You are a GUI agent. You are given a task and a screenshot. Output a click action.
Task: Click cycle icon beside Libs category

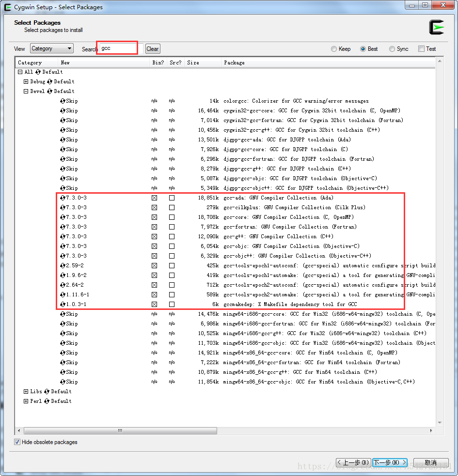(47, 392)
